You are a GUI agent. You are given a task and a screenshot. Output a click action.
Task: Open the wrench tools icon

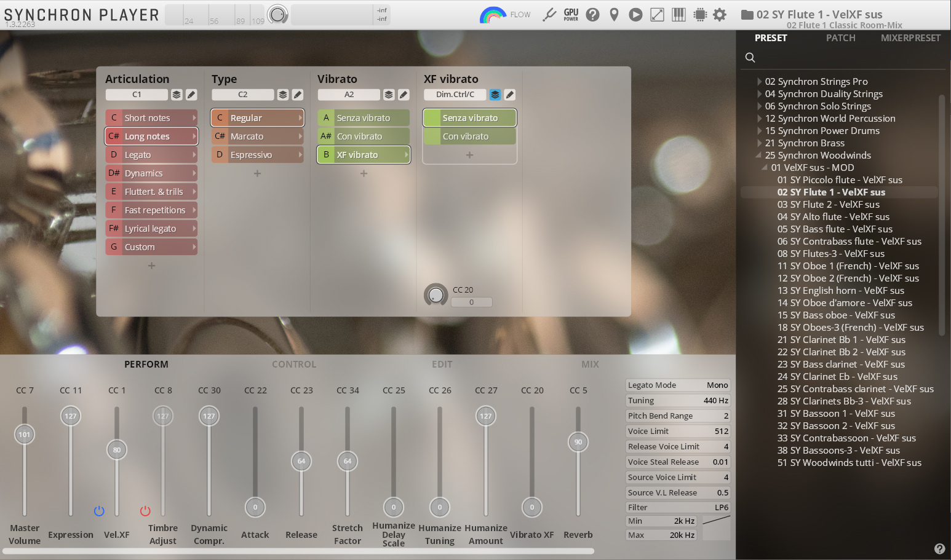(549, 15)
